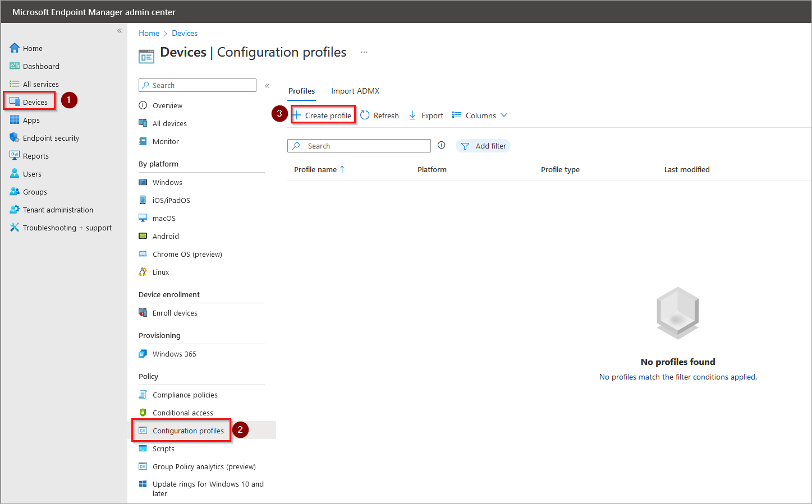Screen dimensions: 812x504
Task: Navigate to Home breadcrumb link
Action: point(149,33)
